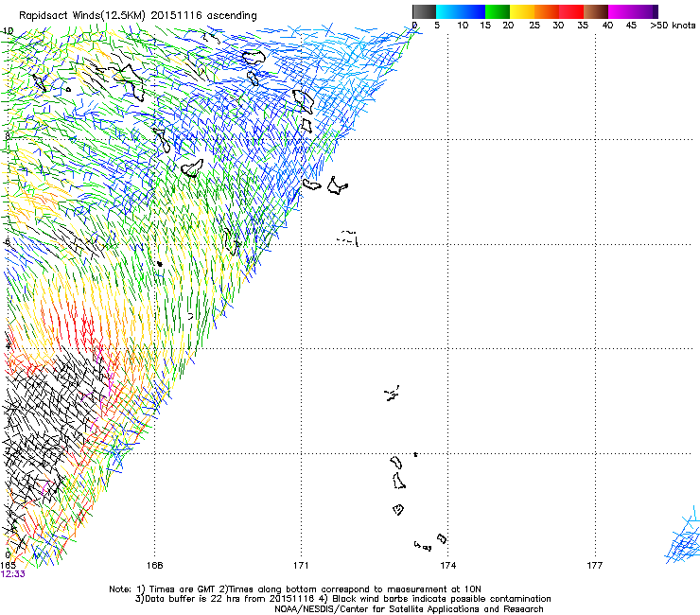Click the '>50 knots' legend label
This screenshot has width=700, height=615.
point(673,26)
